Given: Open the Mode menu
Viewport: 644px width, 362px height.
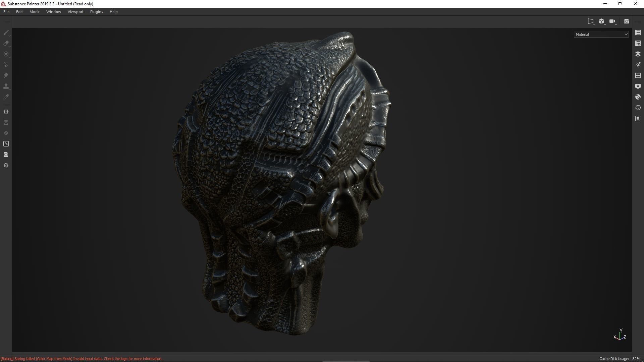Looking at the screenshot, I should click(x=35, y=12).
